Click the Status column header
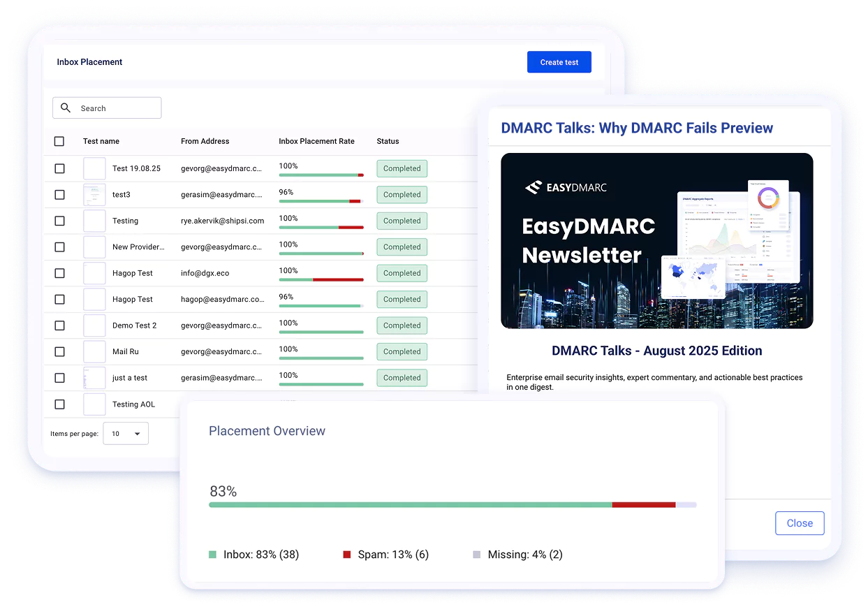The height and width of the screenshot is (607, 868). [388, 141]
